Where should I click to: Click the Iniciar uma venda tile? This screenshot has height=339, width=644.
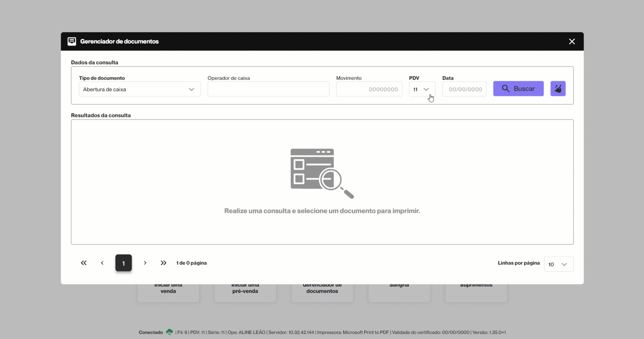(x=168, y=292)
